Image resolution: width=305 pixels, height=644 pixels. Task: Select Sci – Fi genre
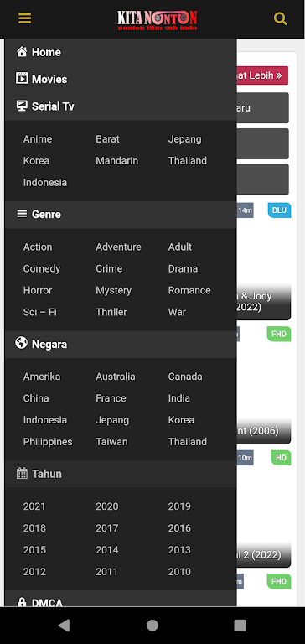(40, 312)
